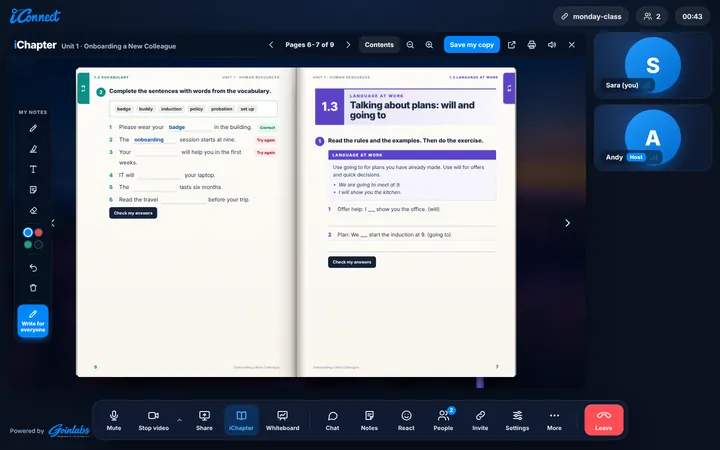This screenshot has height=450, width=720.
Task: Select the text tool in My Notes
Action: (33, 169)
